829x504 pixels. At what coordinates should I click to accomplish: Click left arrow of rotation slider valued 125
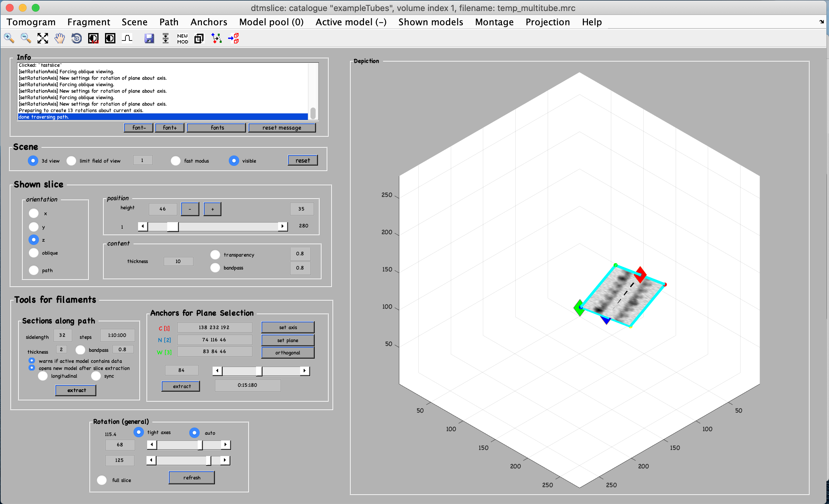point(151,460)
